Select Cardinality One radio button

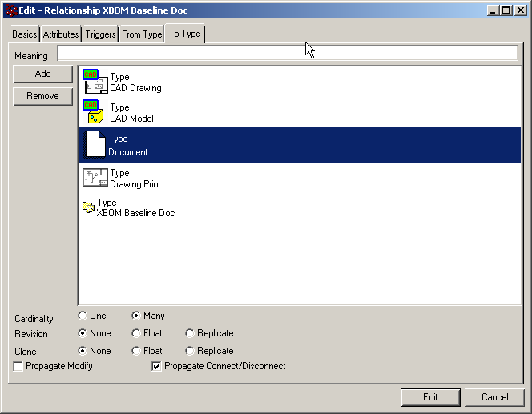point(83,316)
